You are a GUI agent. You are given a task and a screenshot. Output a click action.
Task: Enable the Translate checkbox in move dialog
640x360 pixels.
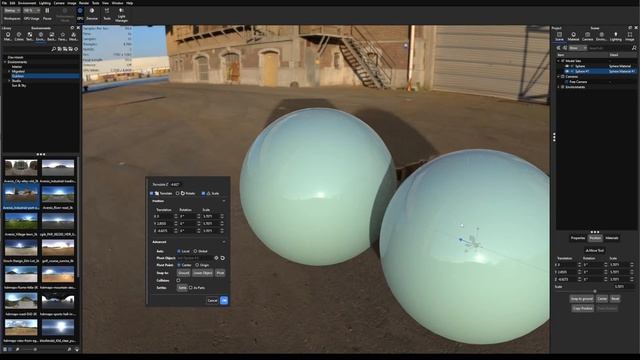click(151, 193)
